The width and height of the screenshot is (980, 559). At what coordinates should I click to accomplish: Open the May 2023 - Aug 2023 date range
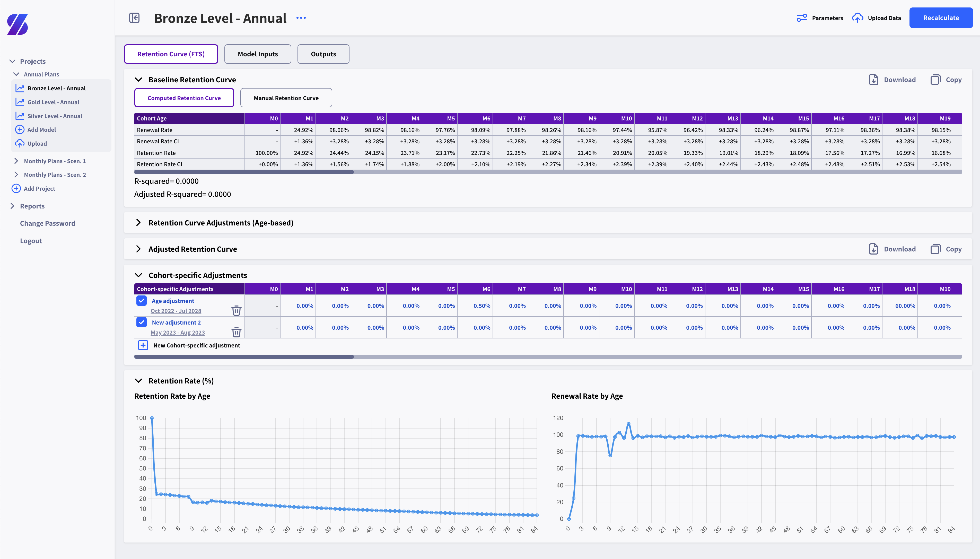[x=178, y=333]
